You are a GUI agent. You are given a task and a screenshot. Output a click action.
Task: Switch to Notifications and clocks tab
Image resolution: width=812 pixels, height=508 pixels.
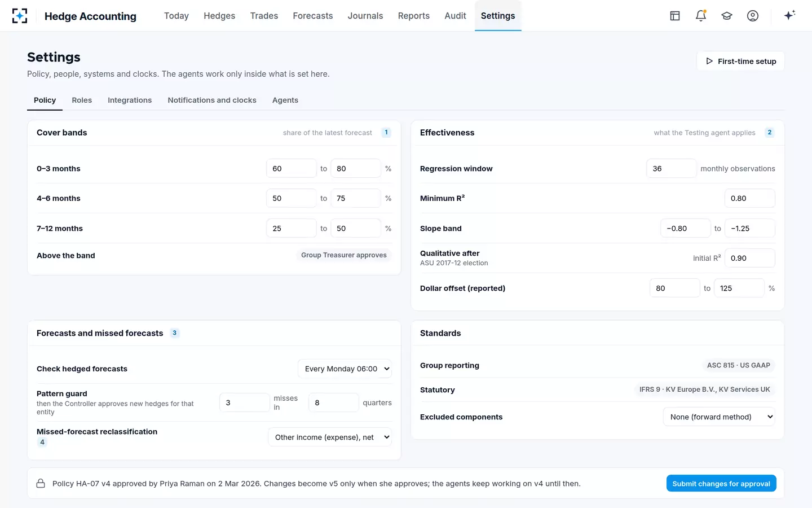(212, 100)
